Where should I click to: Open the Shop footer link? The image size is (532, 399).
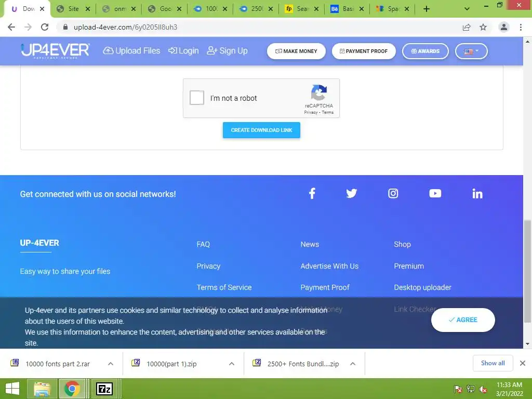403,244
